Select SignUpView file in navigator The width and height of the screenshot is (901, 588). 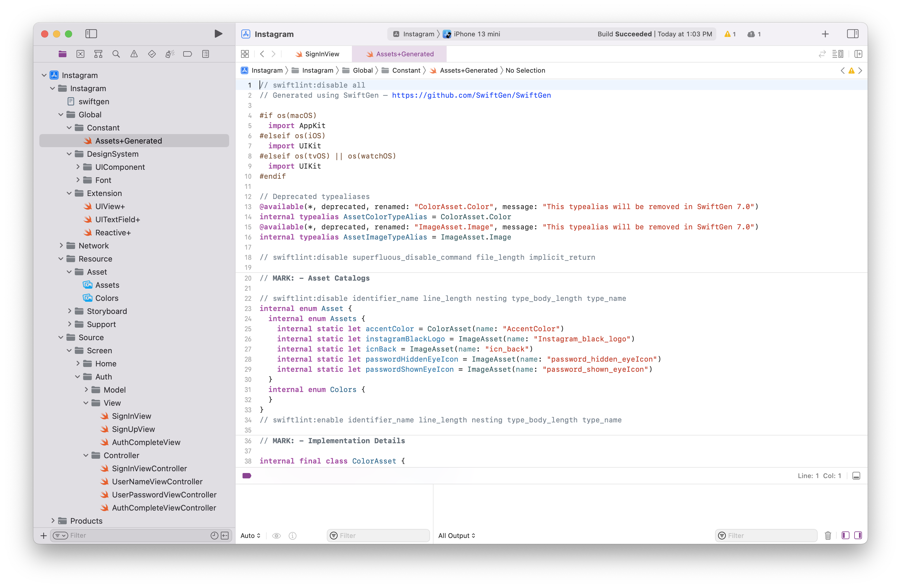(133, 429)
